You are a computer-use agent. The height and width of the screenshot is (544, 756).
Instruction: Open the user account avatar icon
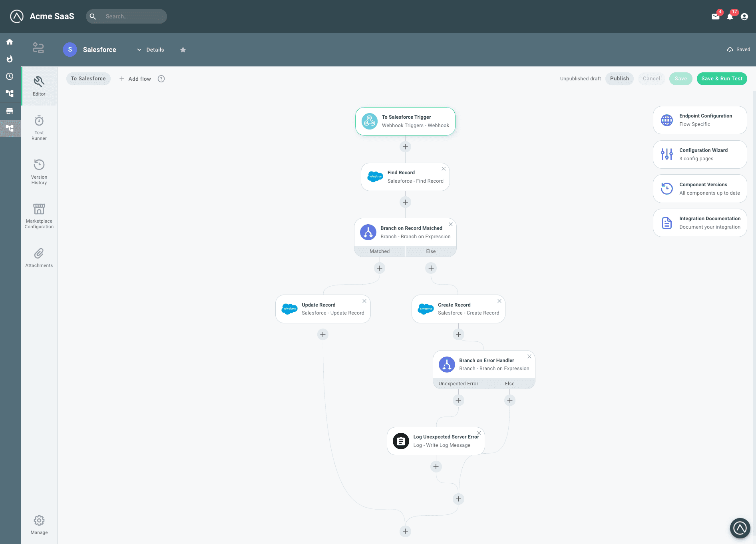click(744, 16)
